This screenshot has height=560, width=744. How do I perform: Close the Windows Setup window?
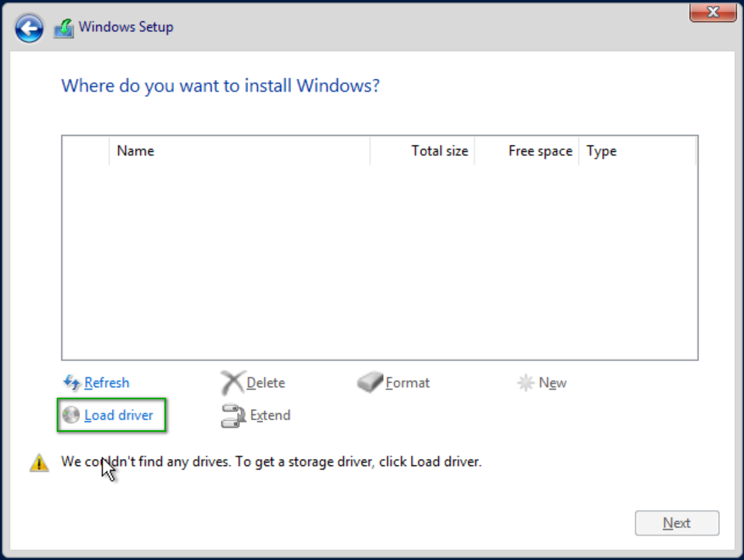[713, 12]
